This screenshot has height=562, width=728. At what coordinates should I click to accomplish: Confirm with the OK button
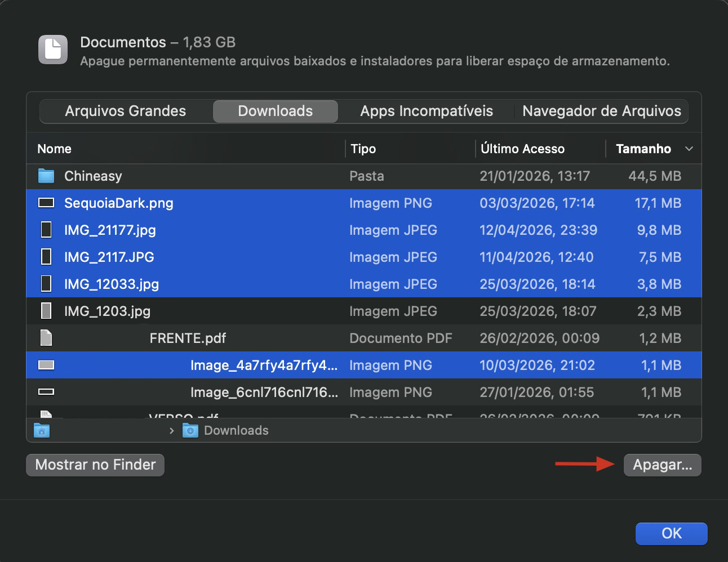(671, 533)
